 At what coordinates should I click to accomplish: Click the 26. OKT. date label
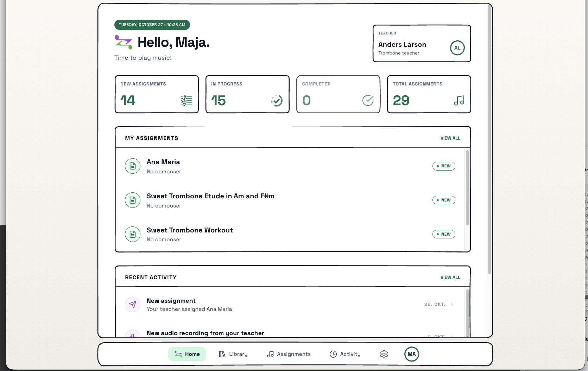(435, 305)
